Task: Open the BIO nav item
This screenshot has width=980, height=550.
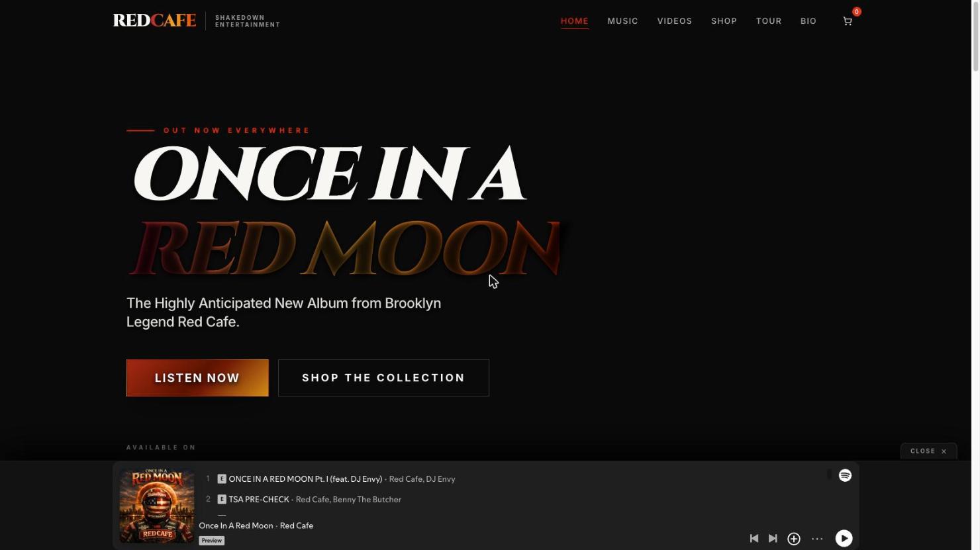Action: [x=808, y=21]
